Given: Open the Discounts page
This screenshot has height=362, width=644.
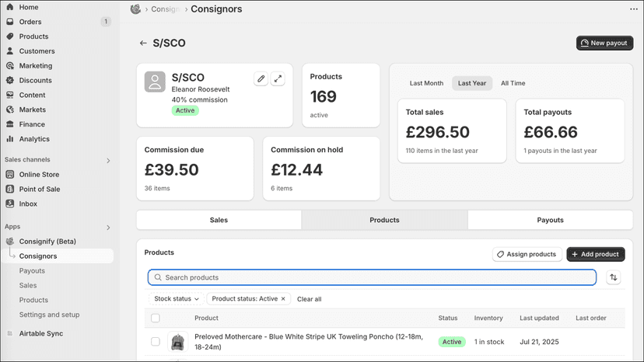Looking at the screenshot, I should click(x=35, y=81).
